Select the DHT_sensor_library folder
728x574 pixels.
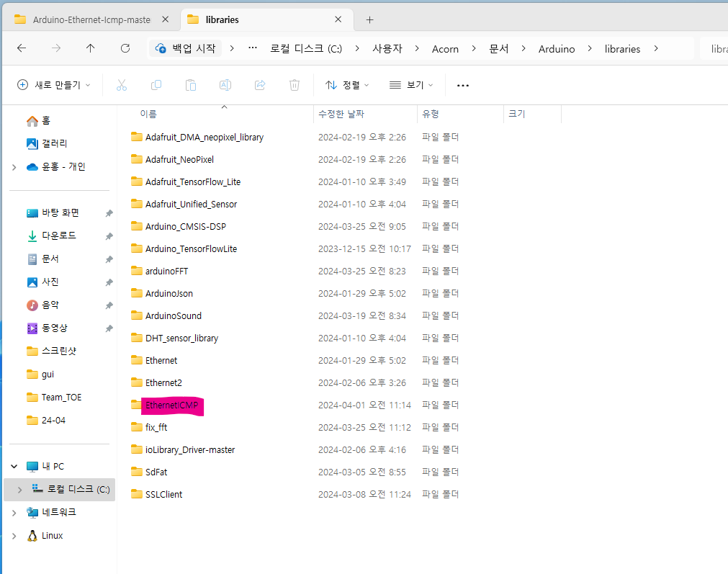point(181,338)
